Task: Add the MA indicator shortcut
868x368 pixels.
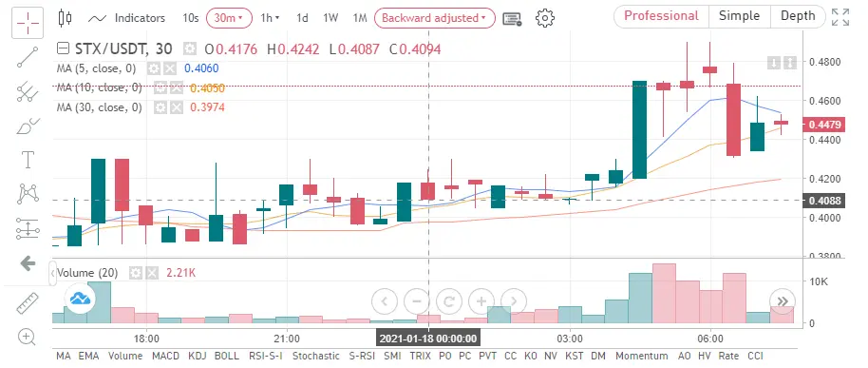Action: coord(64,356)
